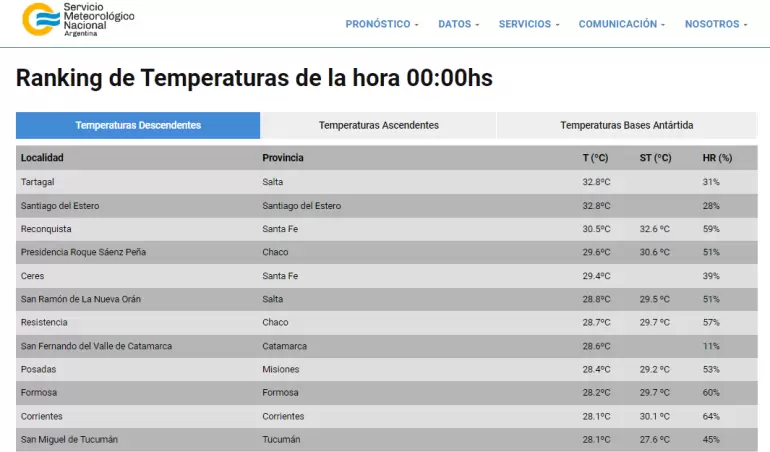
Task: Select the Ceres locality cell
Action: point(32,276)
